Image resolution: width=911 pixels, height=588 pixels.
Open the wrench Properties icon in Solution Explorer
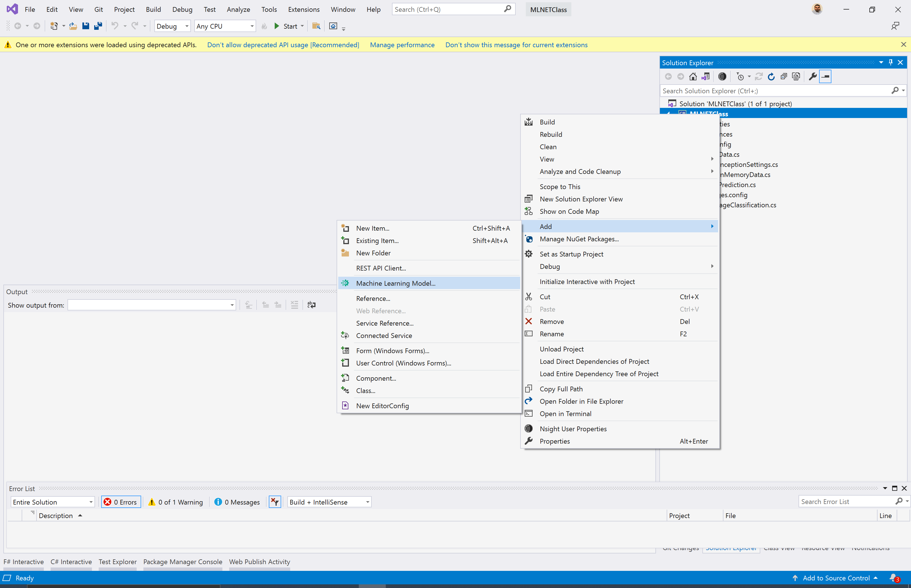813,76
